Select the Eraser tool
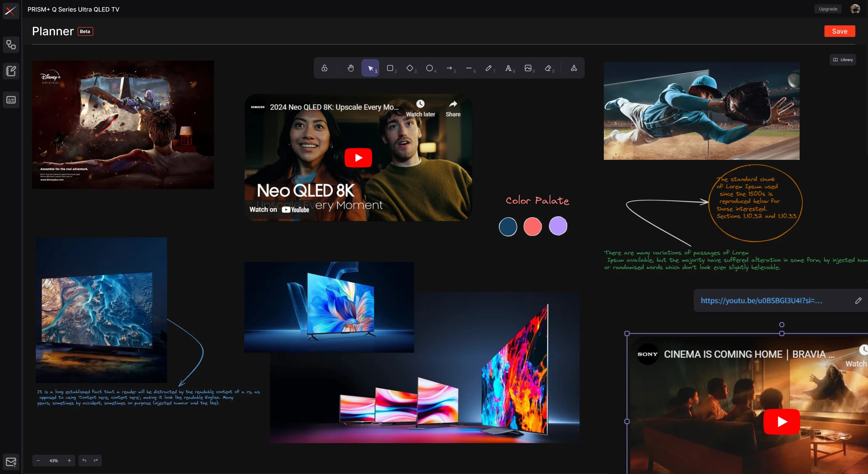This screenshot has width=868, height=474. coord(548,68)
